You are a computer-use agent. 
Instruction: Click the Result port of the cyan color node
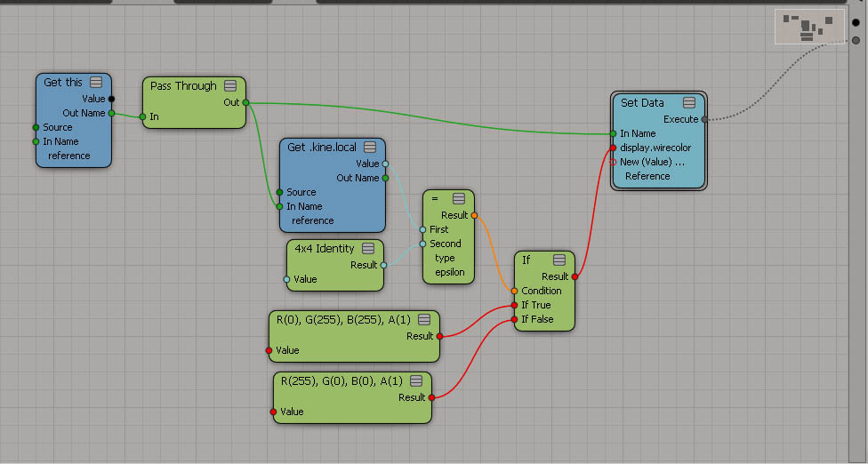[439, 336]
